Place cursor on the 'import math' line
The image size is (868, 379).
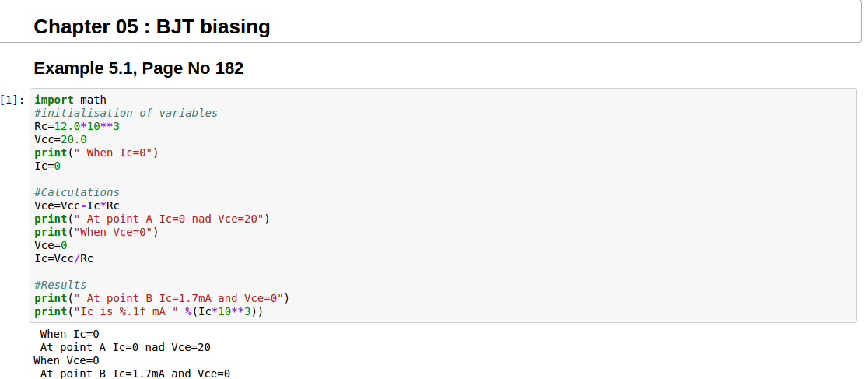tap(70, 100)
